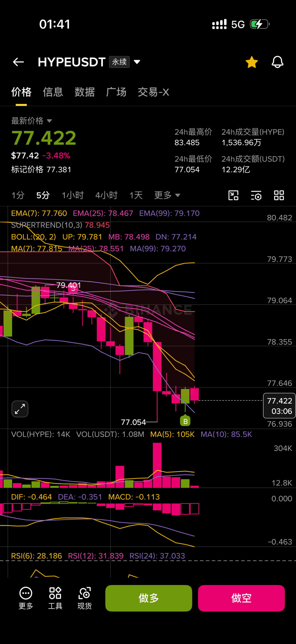Tap the 24h成交量 value 1,536.96万

pyautogui.click(x=242, y=143)
